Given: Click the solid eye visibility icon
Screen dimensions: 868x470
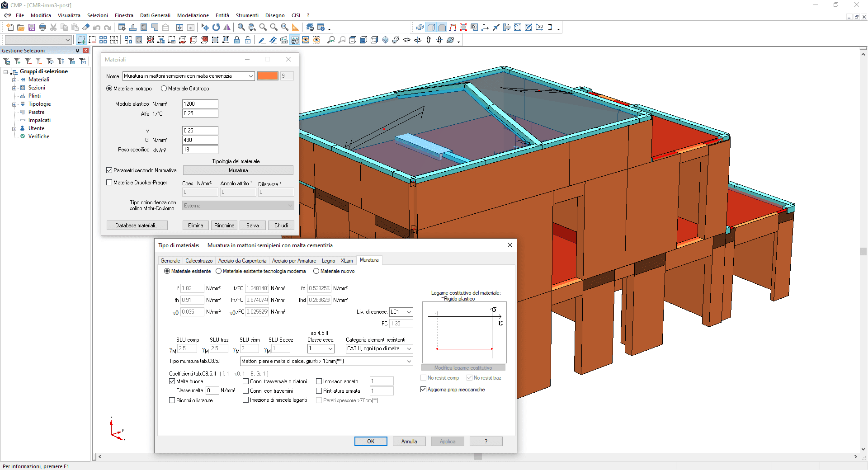Looking at the screenshot, I should tap(306, 40).
